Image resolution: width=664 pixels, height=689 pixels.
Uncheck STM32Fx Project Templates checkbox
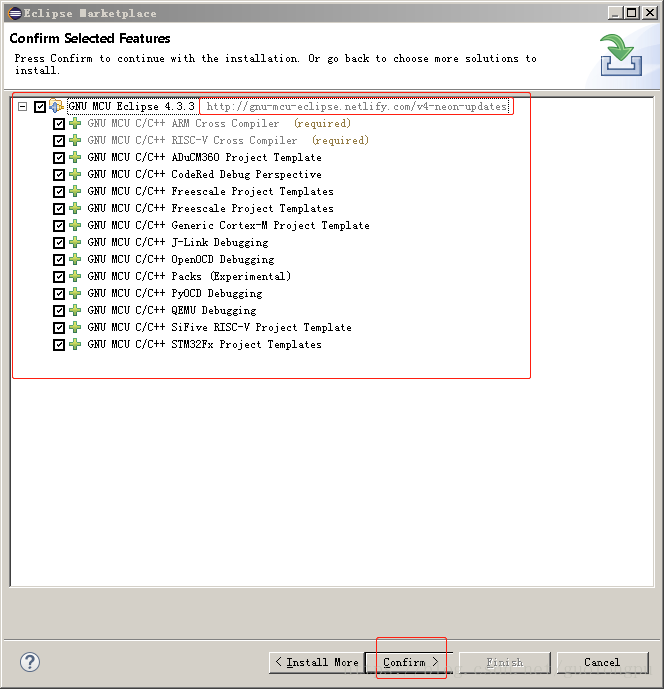tap(58, 345)
